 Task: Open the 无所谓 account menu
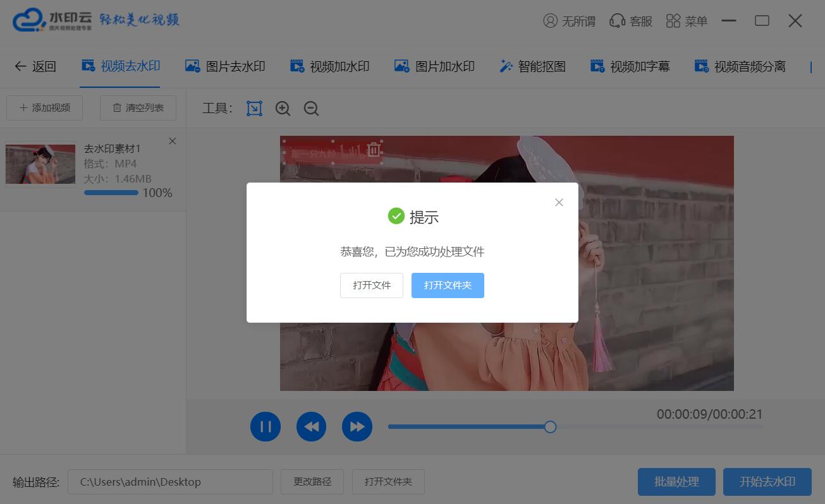[x=569, y=20]
